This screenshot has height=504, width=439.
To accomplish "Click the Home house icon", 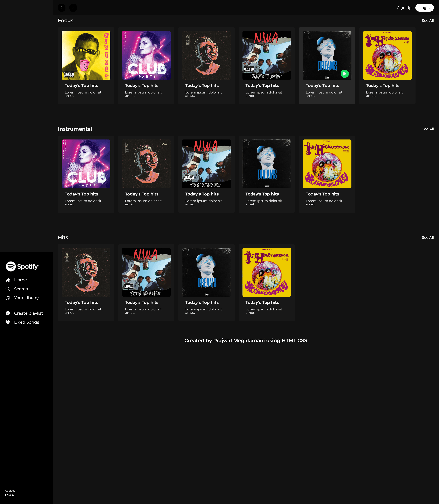I will point(8,280).
